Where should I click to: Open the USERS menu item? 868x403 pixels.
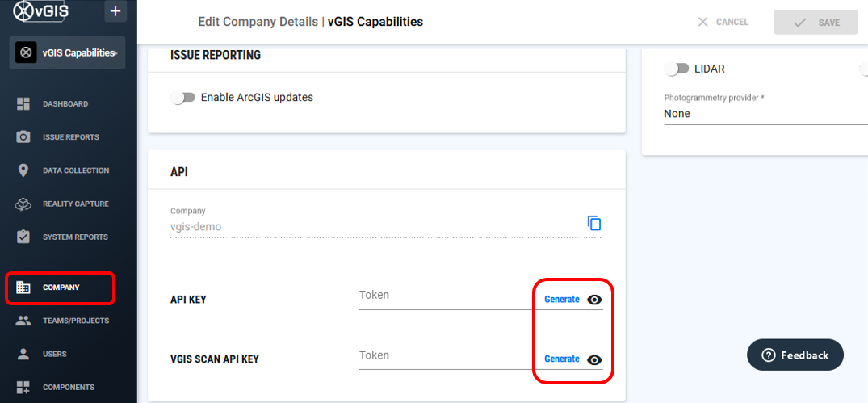point(55,355)
